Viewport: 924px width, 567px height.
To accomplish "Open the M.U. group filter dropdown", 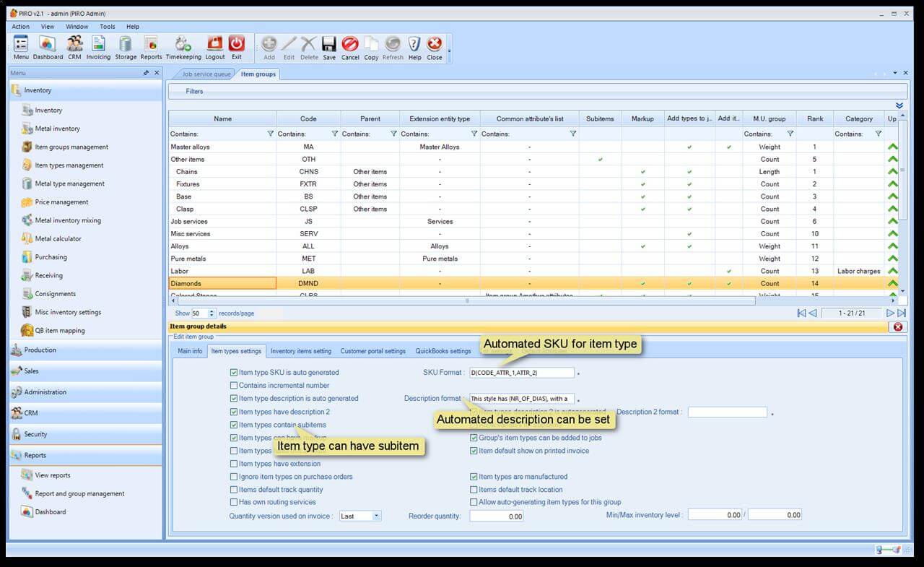I will 790,134.
